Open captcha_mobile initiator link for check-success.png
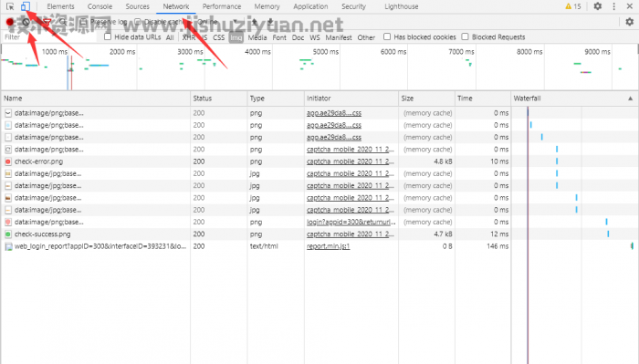The image size is (639, 364). click(x=351, y=234)
